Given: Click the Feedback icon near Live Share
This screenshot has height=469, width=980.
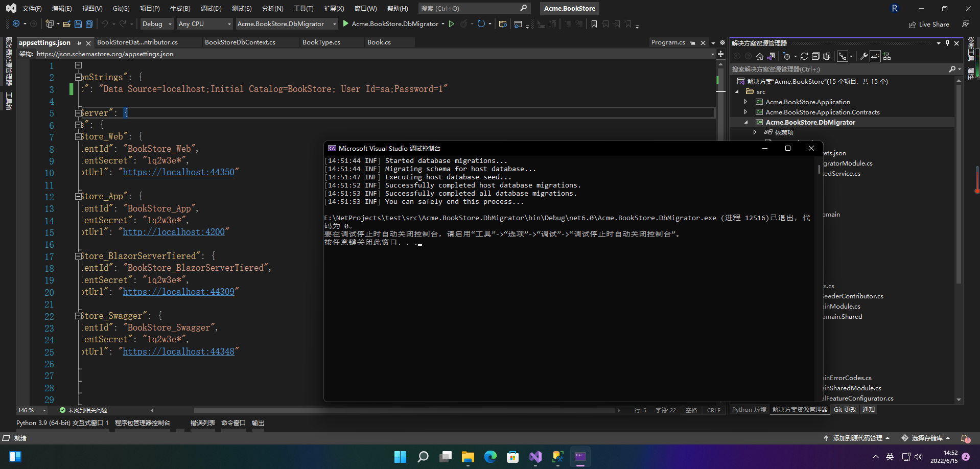Looking at the screenshot, I should pos(965,24).
